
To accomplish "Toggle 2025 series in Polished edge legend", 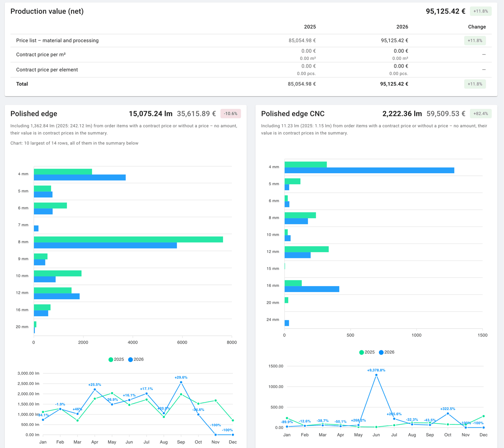I will coord(116,359).
